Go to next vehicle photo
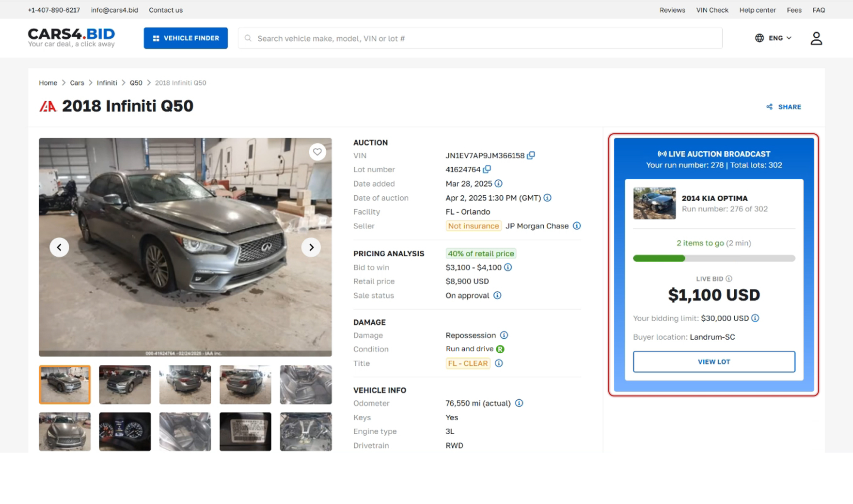853x504 pixels. coord(311,247)
